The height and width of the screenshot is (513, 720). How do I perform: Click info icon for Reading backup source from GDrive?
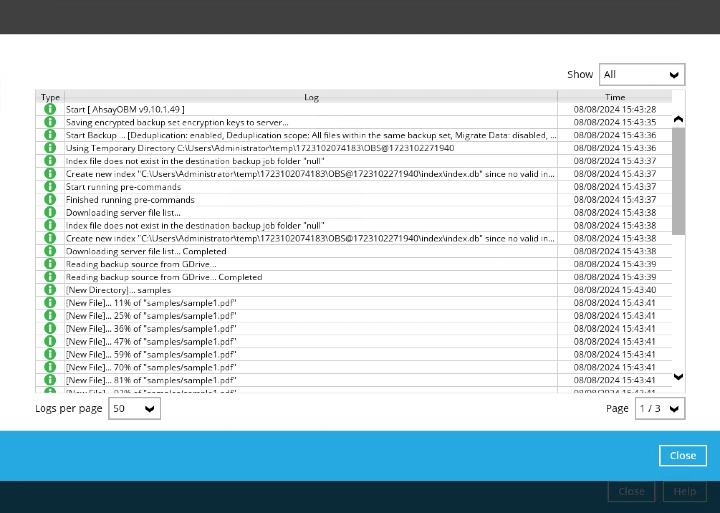pyautogui.click(x=49, y=264)
